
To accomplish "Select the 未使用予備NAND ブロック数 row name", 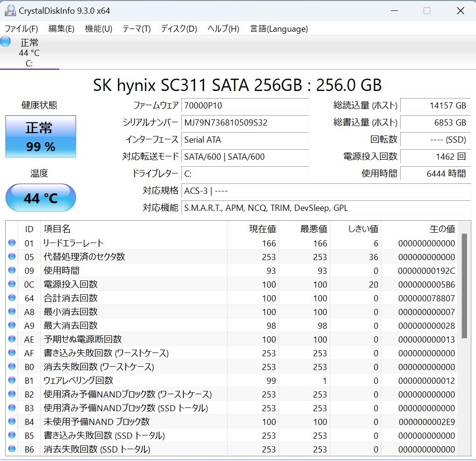I will coord(97,422).
